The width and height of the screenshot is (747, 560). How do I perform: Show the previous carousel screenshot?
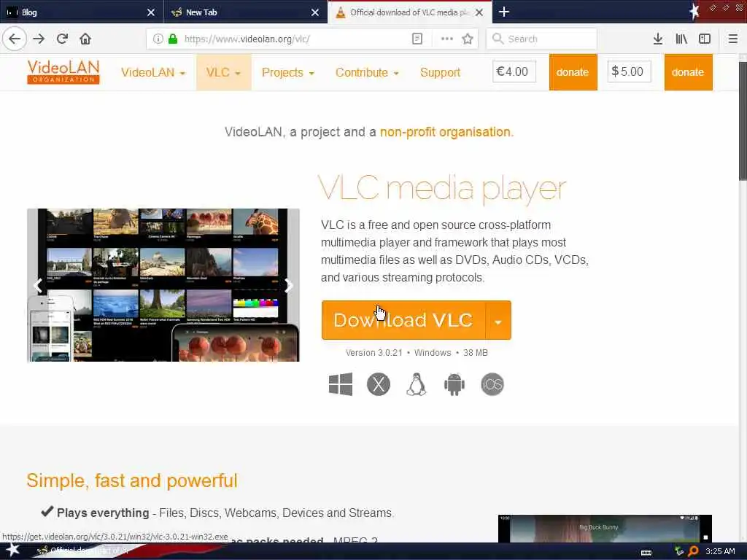39,286
